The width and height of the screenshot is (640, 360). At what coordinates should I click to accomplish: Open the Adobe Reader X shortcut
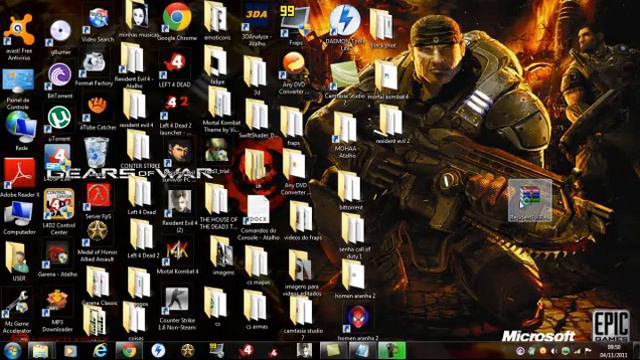[19, 175]
